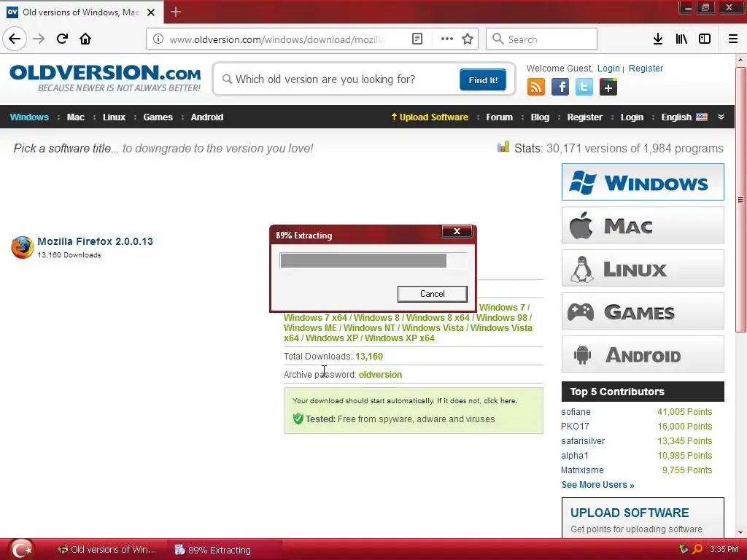This screenshot has width=747, height=560.
Task: Click the stats bar chart icon
Action: (503, 147)
